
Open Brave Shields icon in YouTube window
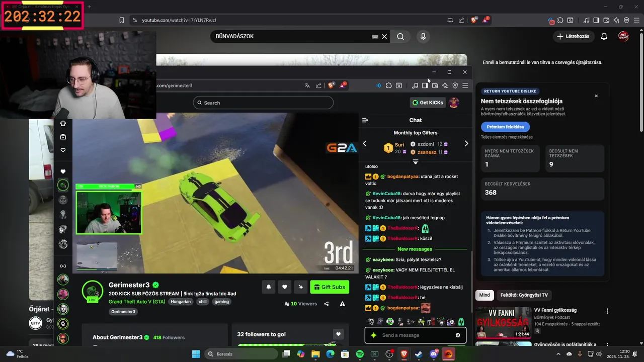(474, 20)
